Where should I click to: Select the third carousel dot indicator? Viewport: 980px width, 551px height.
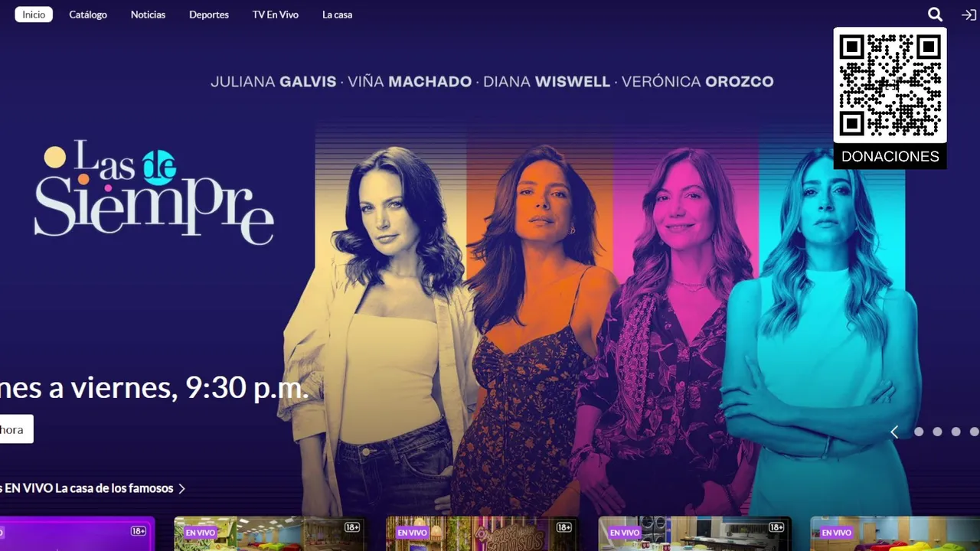pos(955,432)
